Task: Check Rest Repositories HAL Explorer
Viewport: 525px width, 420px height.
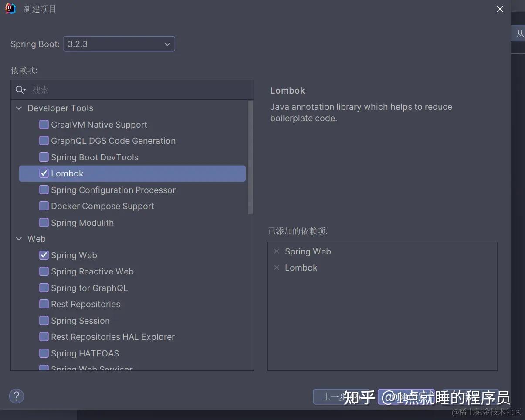Action: pos(44,337)
